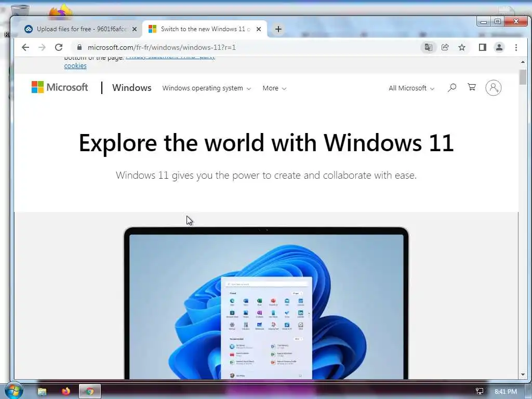This screenshot has width=532, height=399.
Task: Click the Windows 11 laptop image
Action: 267,303
